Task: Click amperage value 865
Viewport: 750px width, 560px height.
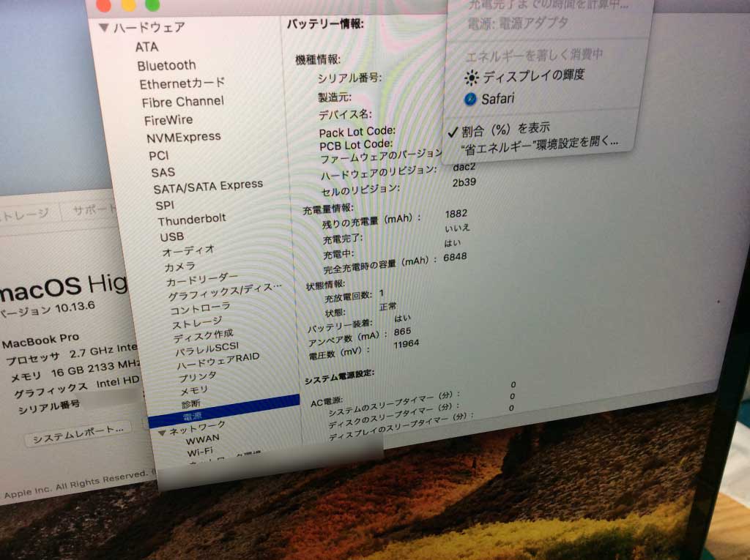Action: tap(402, 332)
